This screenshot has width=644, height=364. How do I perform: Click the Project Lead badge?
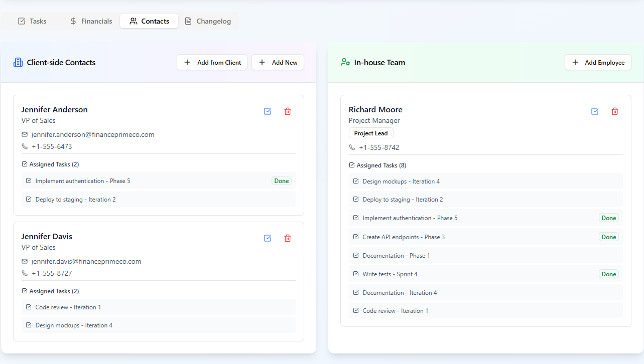point(371,133)
